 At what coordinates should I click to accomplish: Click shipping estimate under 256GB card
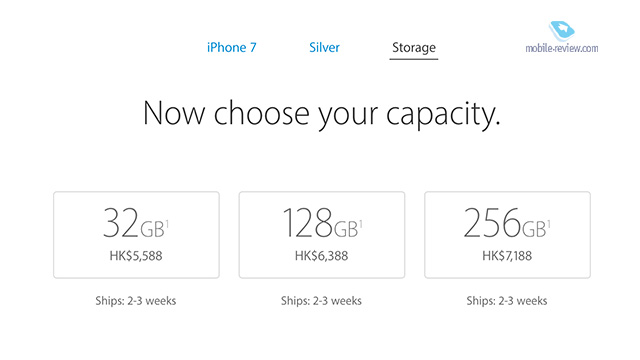pyautogui.click(x=507, y=301)
